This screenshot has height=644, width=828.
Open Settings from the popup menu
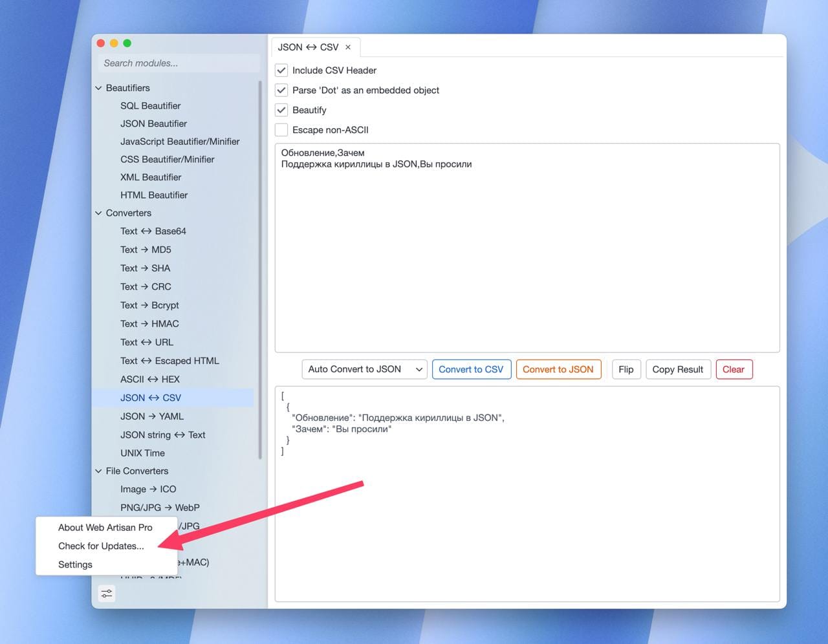pyautogui.click(x=75, y=564)
